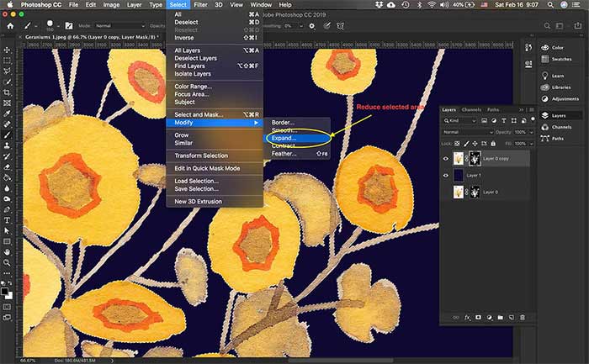Click the Share icon in options bar
The width and height of the screenshot is (589, 364).
click(579, 26)
